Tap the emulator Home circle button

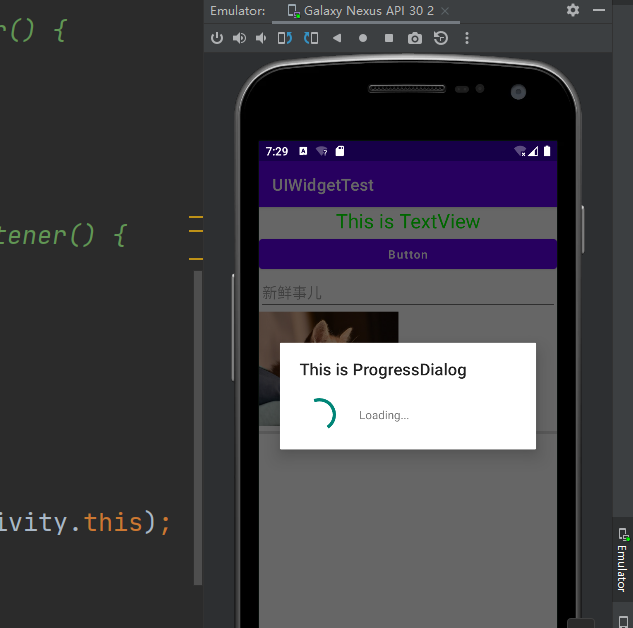coord(363,38)
